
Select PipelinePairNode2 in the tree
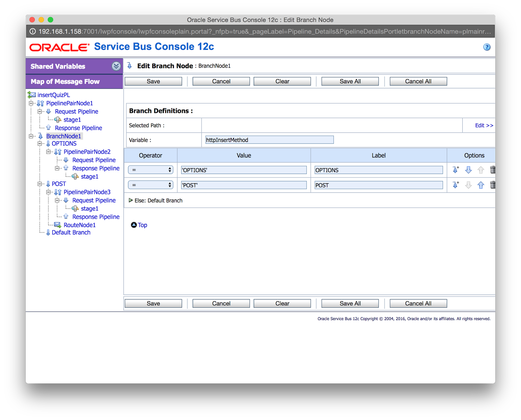tap(87, 152)
